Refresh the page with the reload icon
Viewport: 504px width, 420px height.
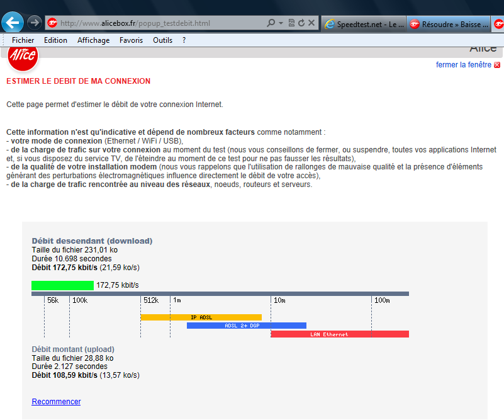(301, 23)
